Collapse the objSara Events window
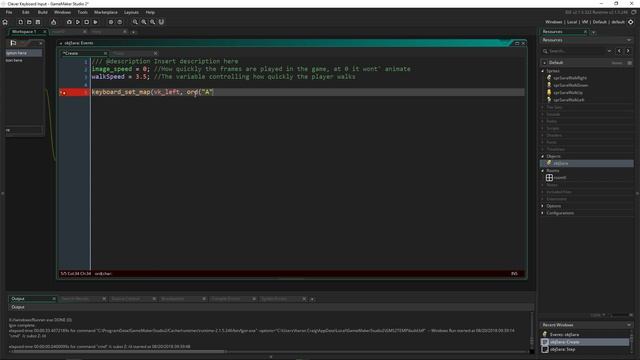This screenshot has width=640, height=360. point(61,43)
